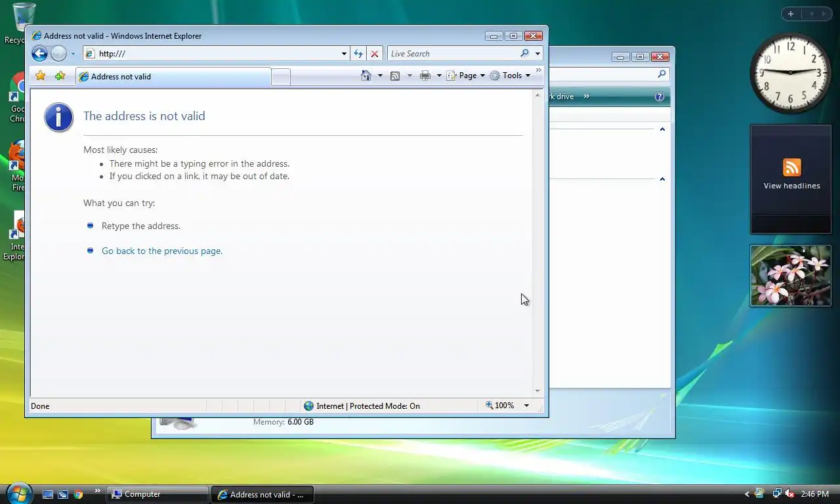The height and width of the screenshot is (504, 840).
Task: Click the Print toolbar icon
Action: (425, 75)
